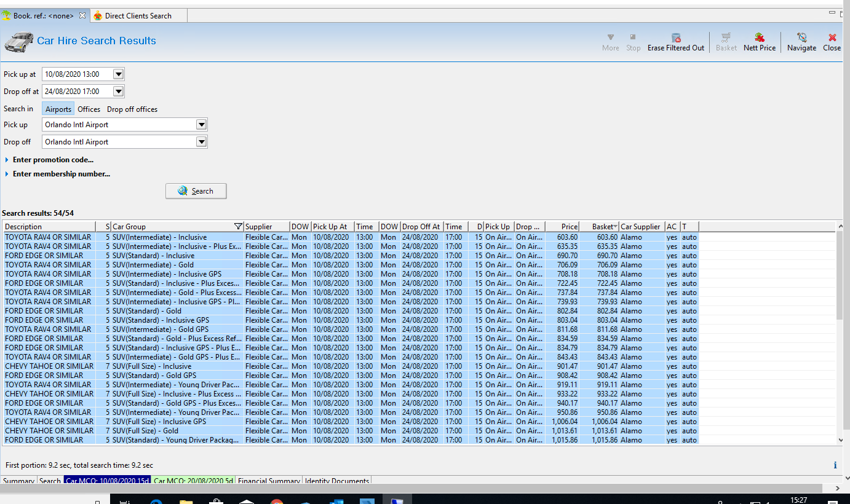The width and height of the screenshot is (850, 504).
Task: Click the blue info icon near search time
Action: [x=835, y=465]
